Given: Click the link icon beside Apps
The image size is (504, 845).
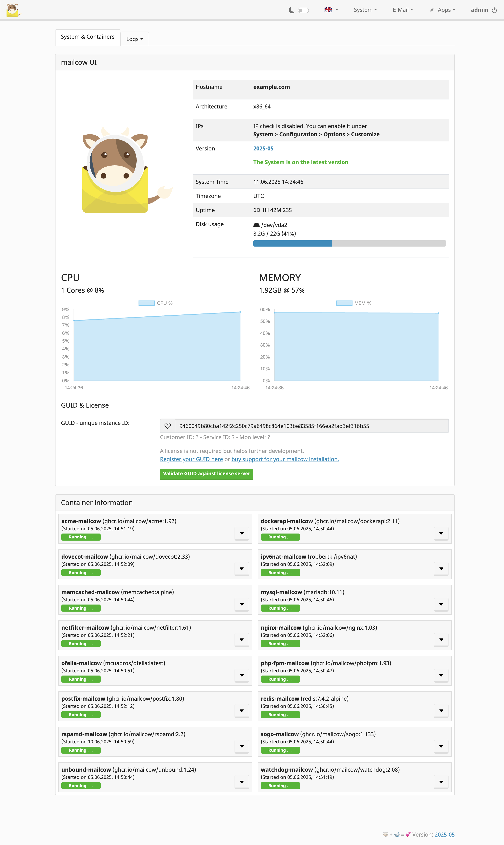Looking at the screenshot, I should pos(432,10).
